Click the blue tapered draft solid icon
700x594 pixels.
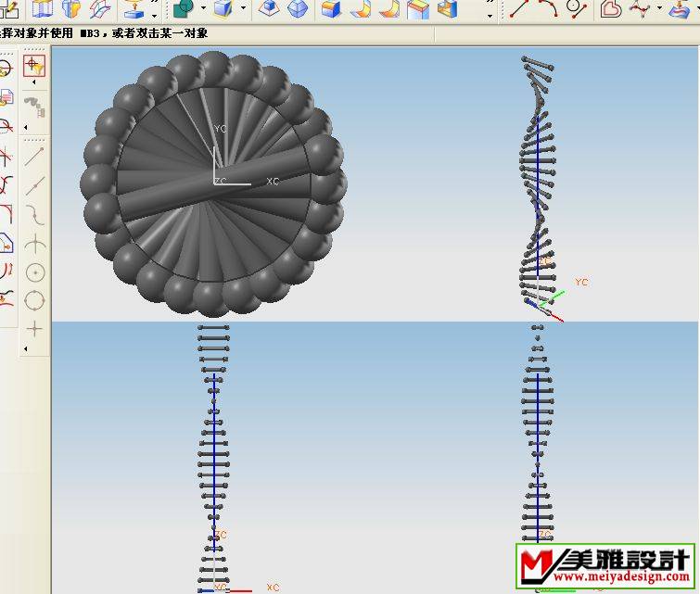click(x=269, y=8)
